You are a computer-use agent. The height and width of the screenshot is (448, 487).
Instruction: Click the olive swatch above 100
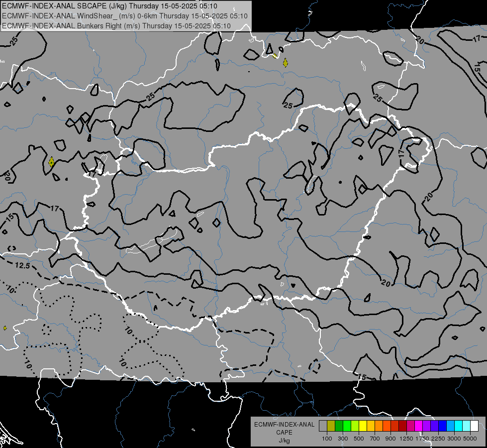click(x=331, y=426)
